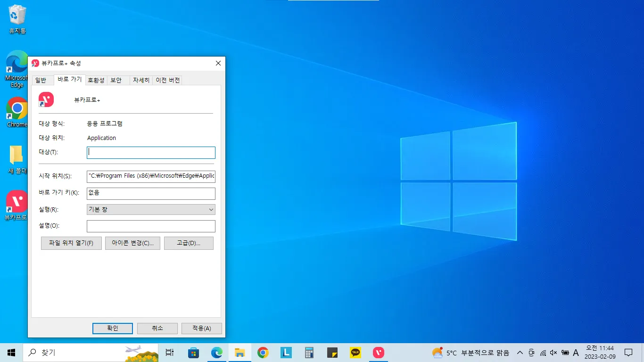Confirm with the 확인 button

[x=113, y=329]
